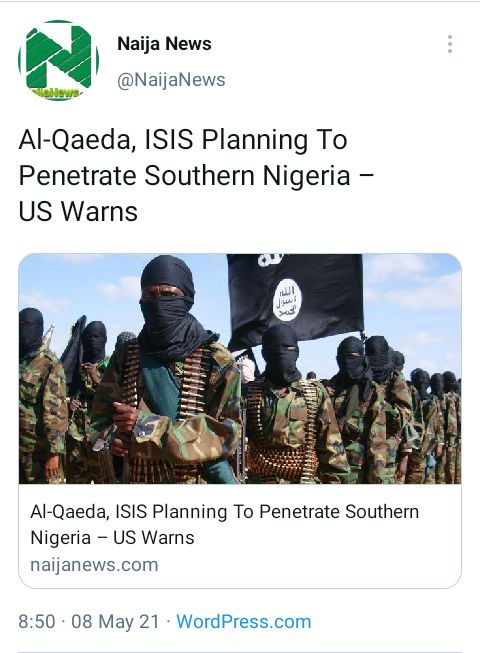Open the three-dot more options menu
This screenshot has height=653, width=480.
click(x=450, y=44)
